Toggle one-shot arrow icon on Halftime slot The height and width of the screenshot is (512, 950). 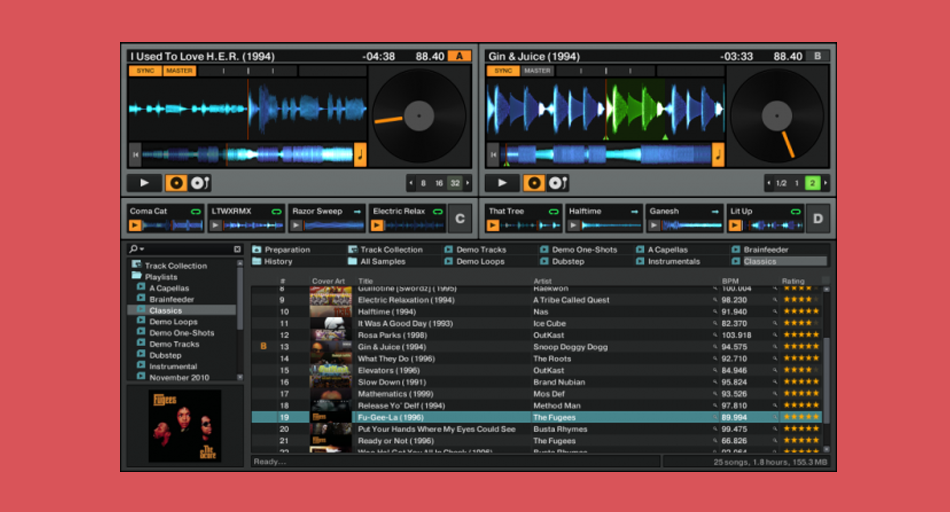[634, 211]
